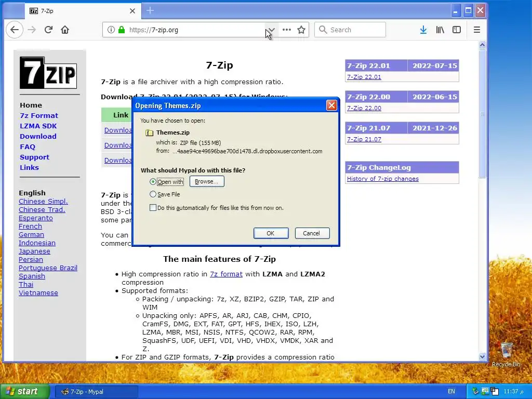
Task: Open the 7z Format sidebar link
Action: pyautogui.click(x=38, y=116)
